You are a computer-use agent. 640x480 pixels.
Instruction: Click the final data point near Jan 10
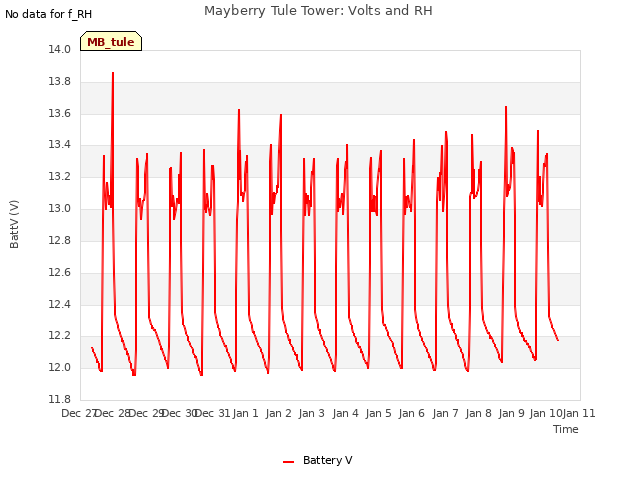[558, 340]
